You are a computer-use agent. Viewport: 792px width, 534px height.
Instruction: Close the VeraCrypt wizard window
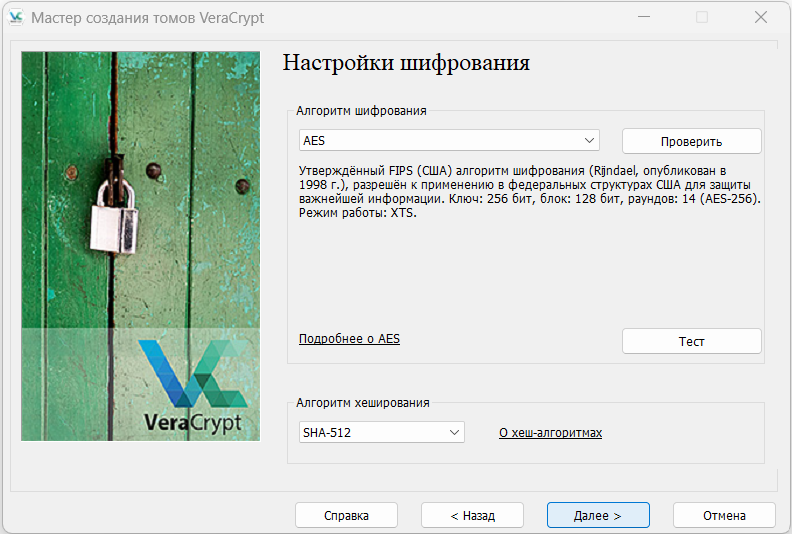[x=761, y=17]
